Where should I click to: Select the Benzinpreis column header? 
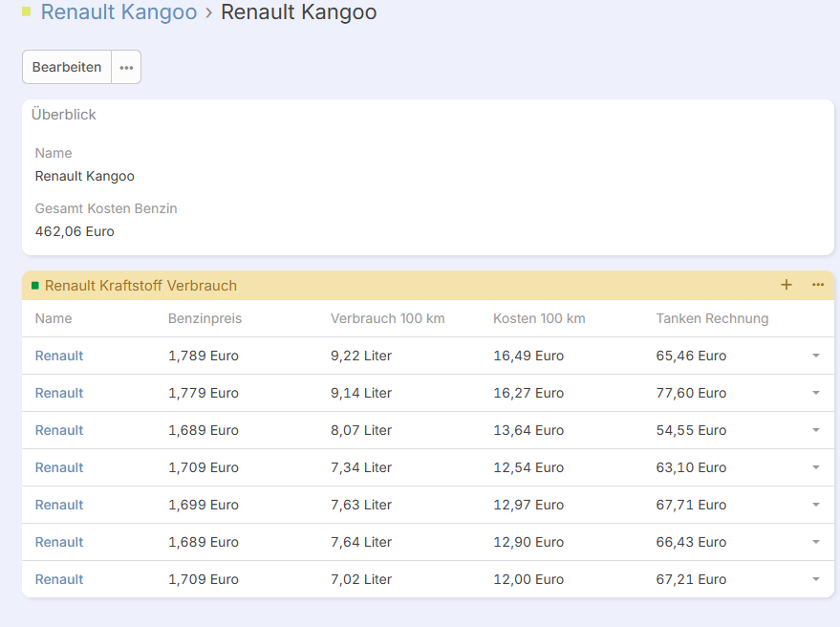(x=205, y=318)
